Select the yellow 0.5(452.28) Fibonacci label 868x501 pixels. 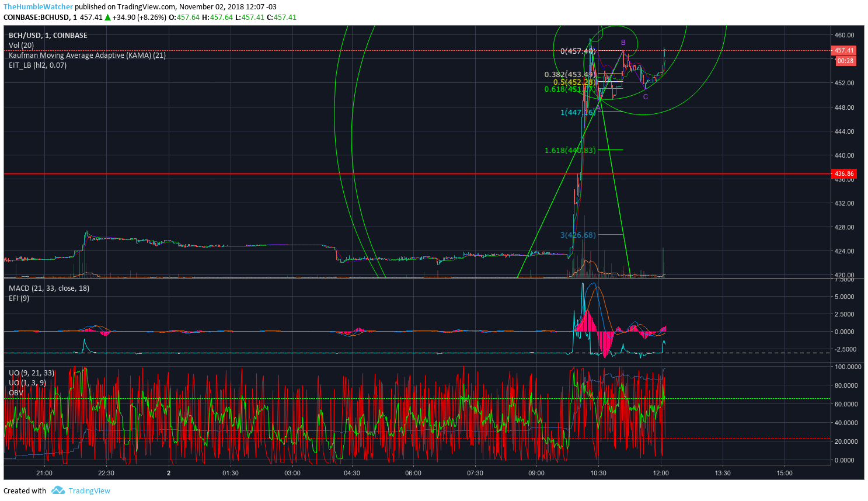(x=574, y=82)
